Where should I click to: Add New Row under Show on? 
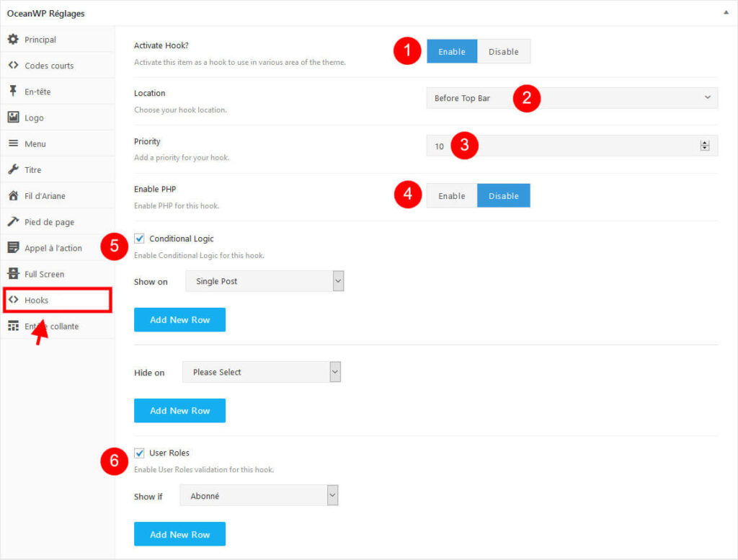pos(179,319)
